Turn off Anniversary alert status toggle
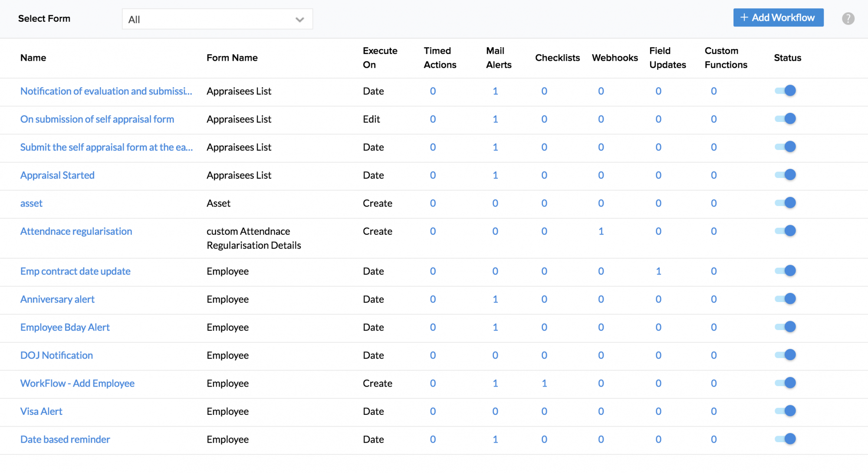Viewport: 868px width, 473px height. 786,299
